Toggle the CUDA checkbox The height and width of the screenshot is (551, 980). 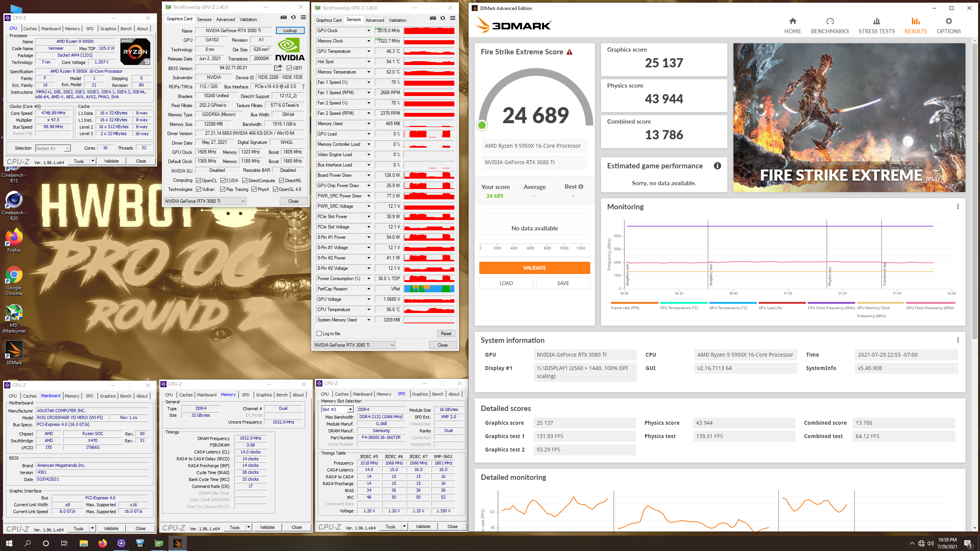[223, 181]
